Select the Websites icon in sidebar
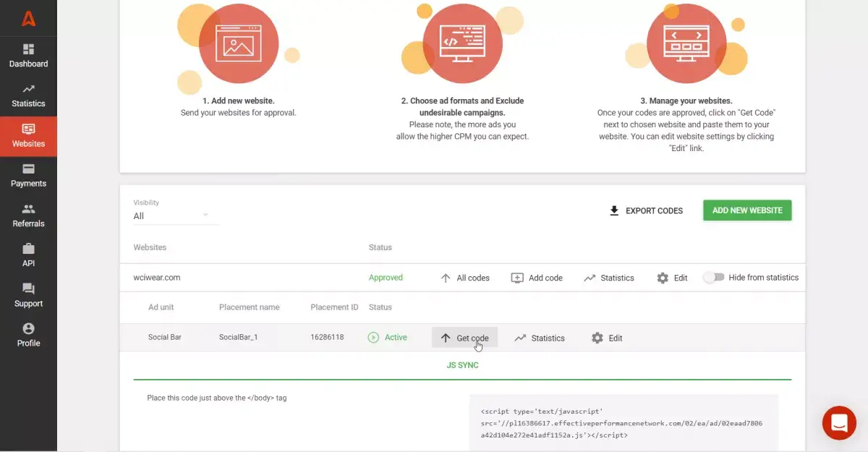This screenshot has width=868, height=452. [x=28, y=129]
